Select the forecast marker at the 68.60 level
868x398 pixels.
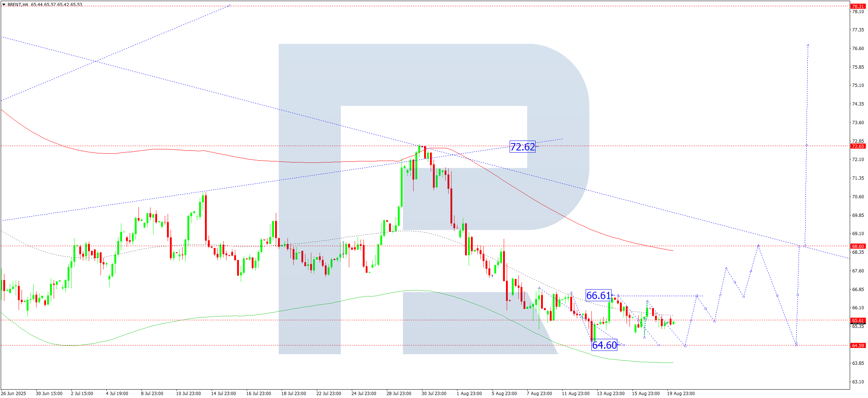pos(758,246)
